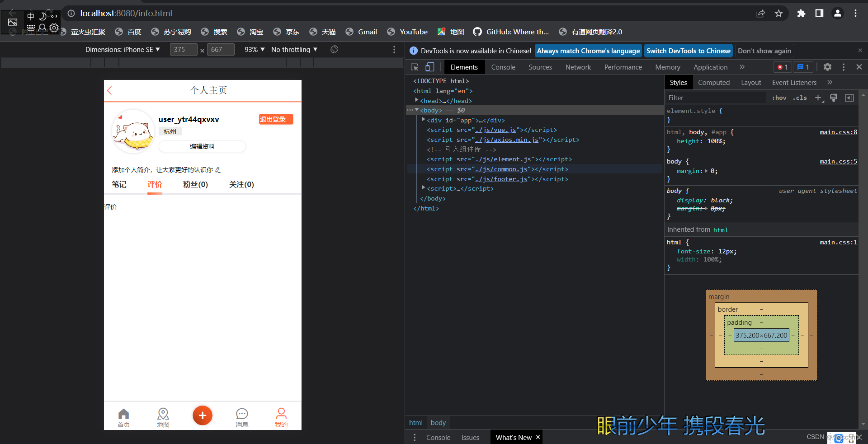Expand the inline script node
Image resolution: width=868 pixels, height=444 pixels.
coord(423,188)
